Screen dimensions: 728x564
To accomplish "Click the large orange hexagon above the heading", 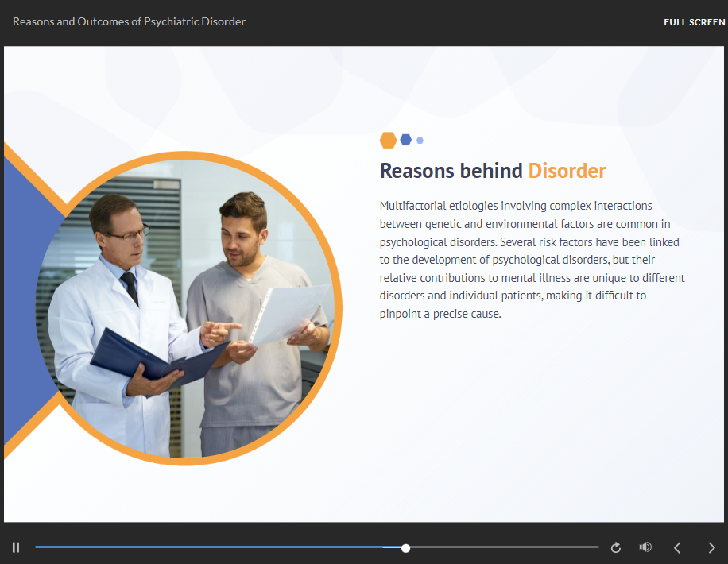I will click(x=388, y=141).
